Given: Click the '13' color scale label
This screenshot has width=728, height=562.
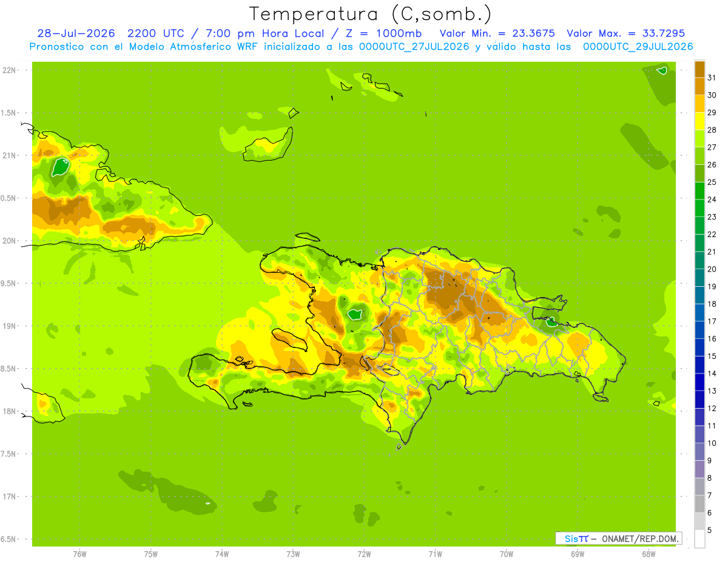Looking at the screenshot, I should coord(712,391).
